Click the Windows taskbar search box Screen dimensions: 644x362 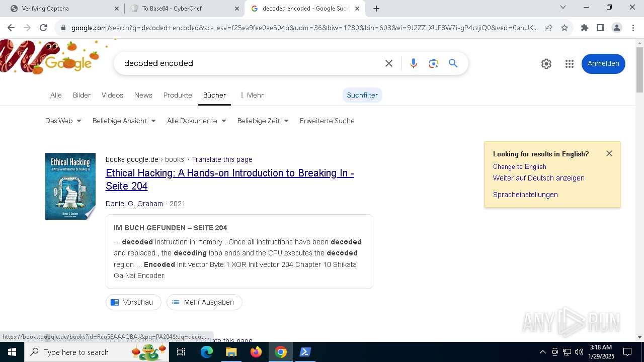pos(97,352)
